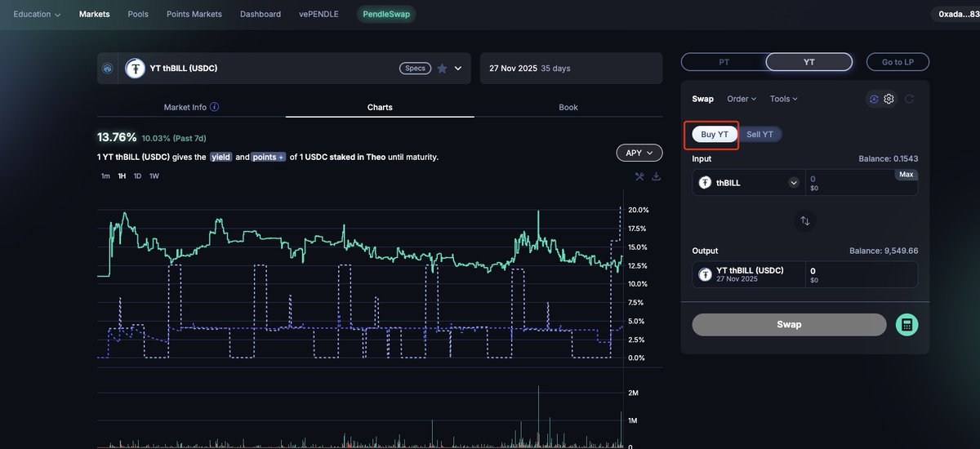Click the input amount field
Screen dimensions: 980x449
tap(862, 183)
